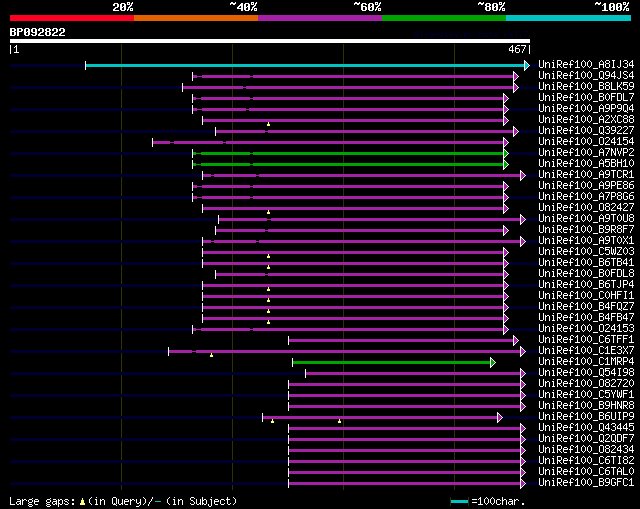640x509 pixels.
Task: Click the cyan ~100% legend segment
Action: coord(568,18)
